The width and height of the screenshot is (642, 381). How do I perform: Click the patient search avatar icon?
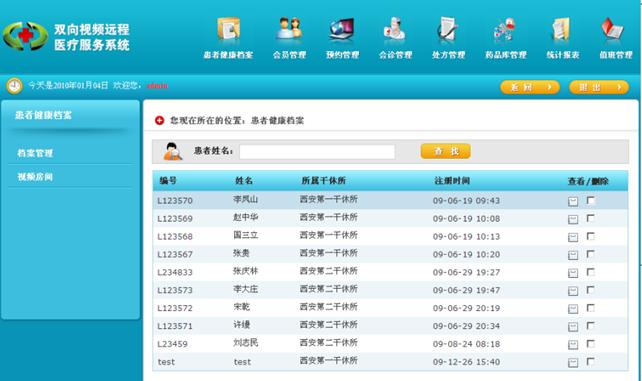(172, 151)
